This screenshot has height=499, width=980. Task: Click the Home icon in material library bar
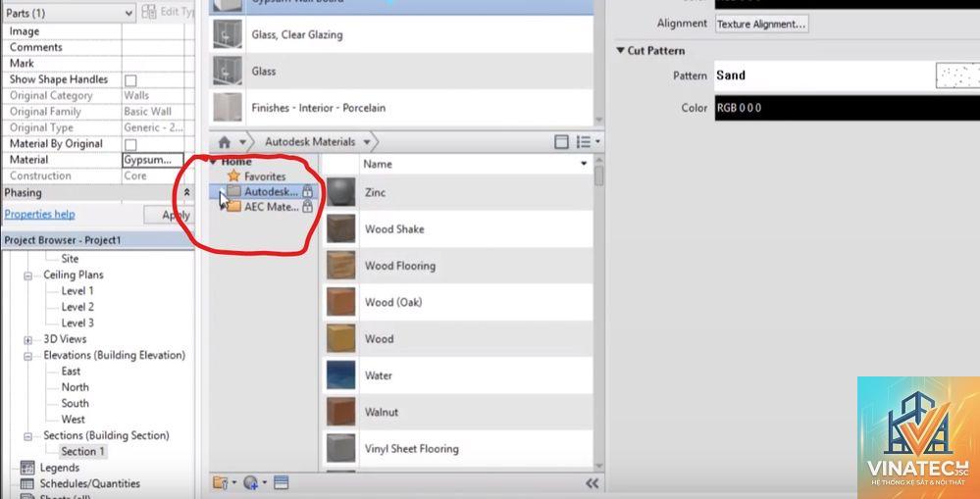tap(225, 142)
